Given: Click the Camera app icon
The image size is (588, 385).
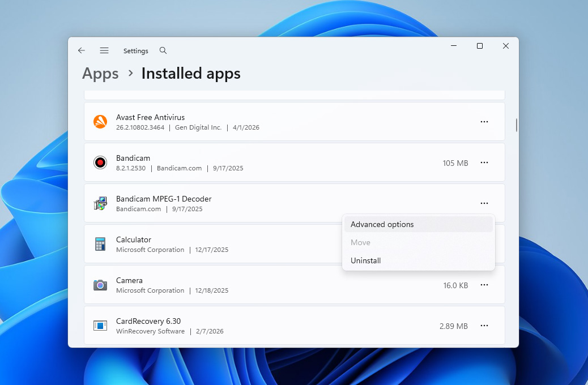Looking at the screenshot, I should (100, 285).
